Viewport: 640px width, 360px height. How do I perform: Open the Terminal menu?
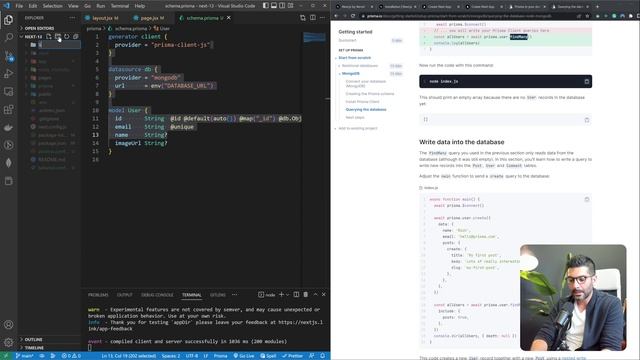click(120, 6)
